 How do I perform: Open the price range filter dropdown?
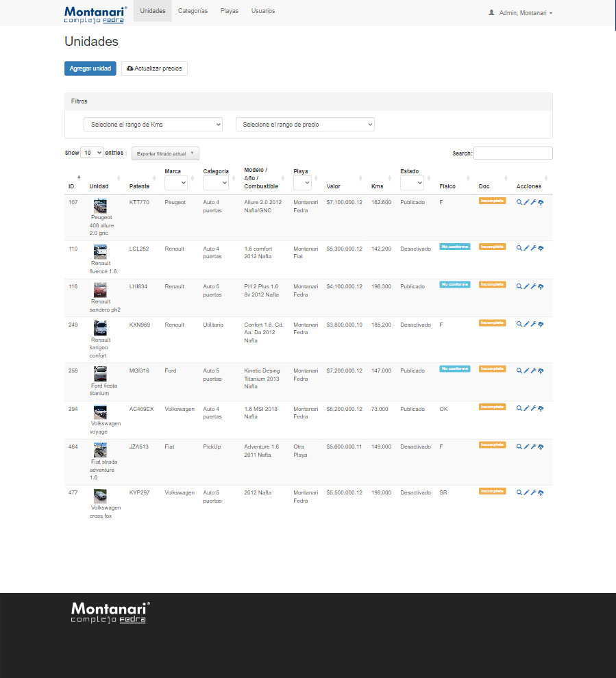click(x=305, y=125)
